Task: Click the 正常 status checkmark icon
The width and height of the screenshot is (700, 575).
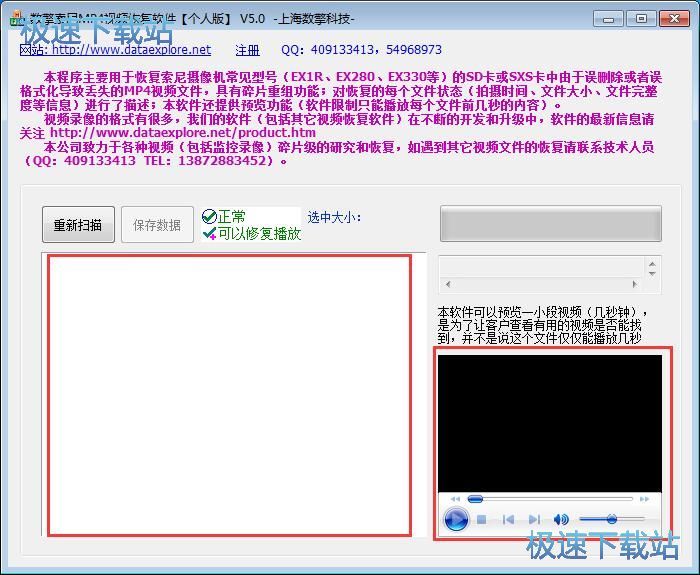Action: (x=209, y=217)
